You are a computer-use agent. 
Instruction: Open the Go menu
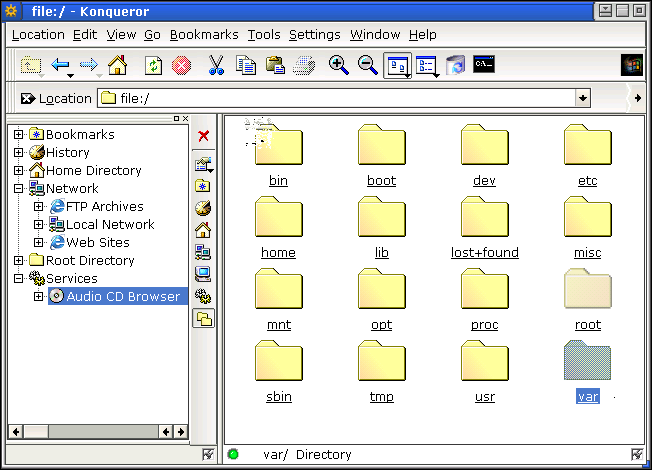pos(152,35)
